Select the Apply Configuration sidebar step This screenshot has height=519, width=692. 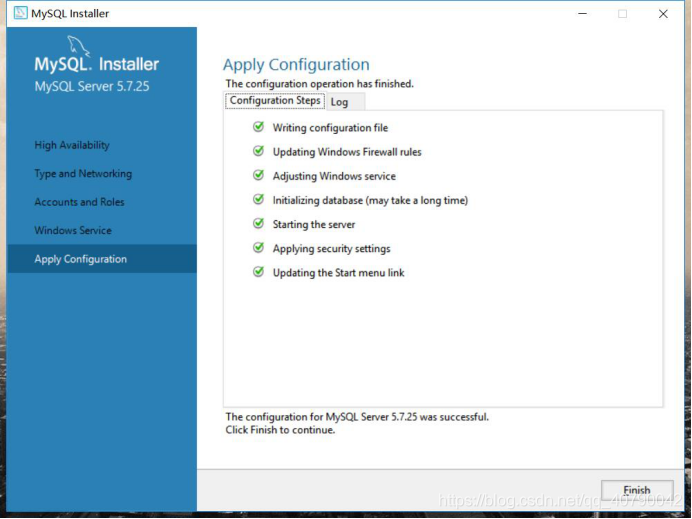coord(102,259)
